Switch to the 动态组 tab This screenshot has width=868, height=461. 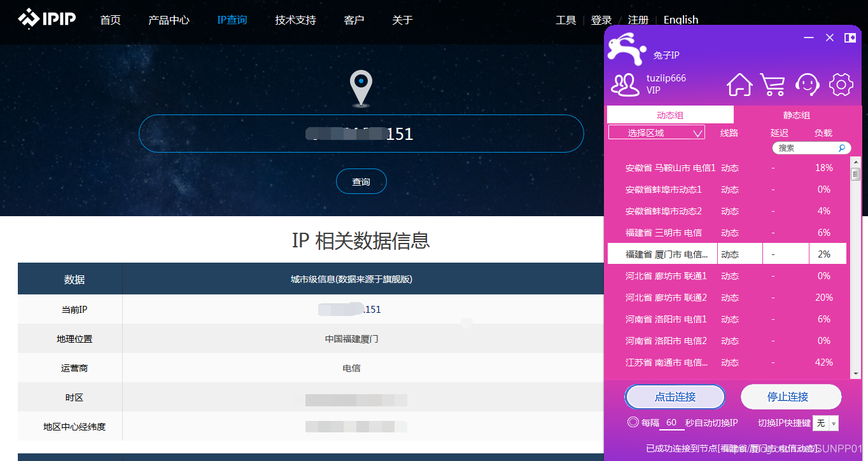[x=671, y=115]
